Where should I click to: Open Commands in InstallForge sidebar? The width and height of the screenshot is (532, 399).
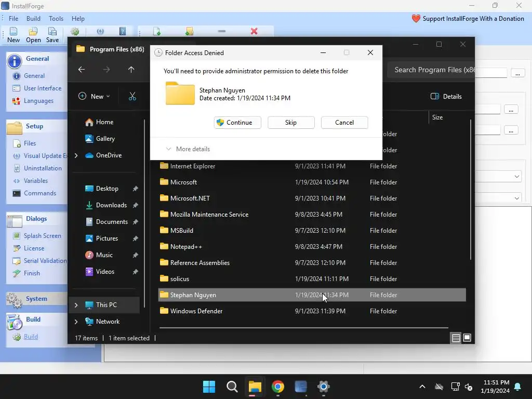[x=39, y=193]
